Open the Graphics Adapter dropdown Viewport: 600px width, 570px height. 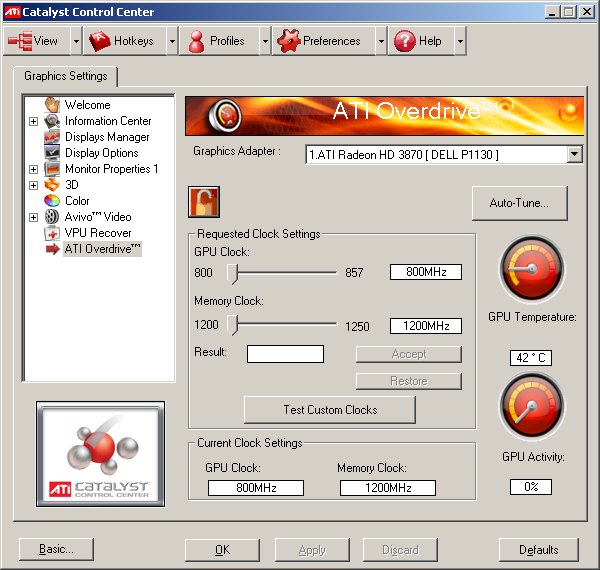pos(574,154)
